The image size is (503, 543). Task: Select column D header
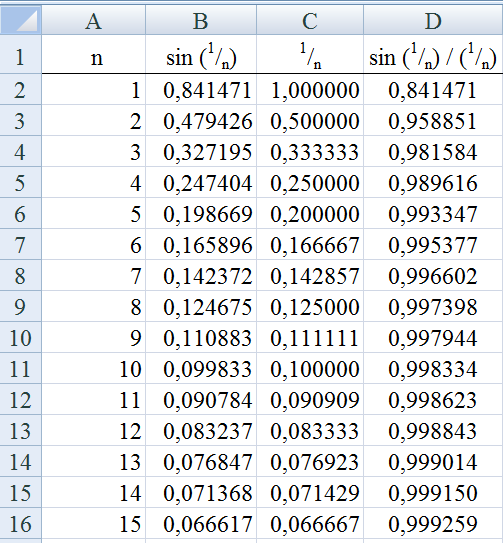pyautogui.click(x=433, y=20)
